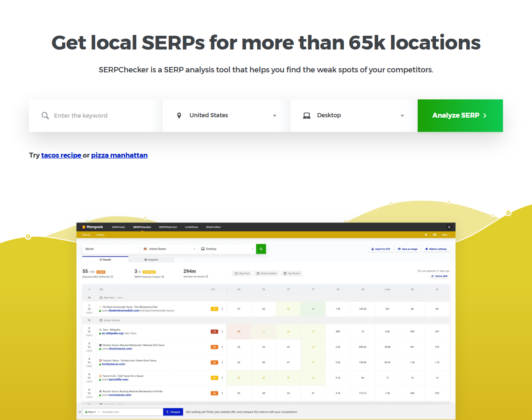Click the Map Pack feature chip in preview

242,274
